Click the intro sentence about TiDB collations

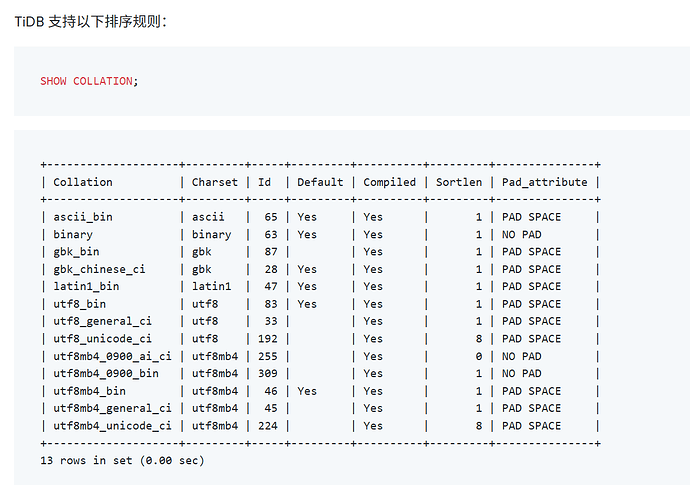pos(90,21)
